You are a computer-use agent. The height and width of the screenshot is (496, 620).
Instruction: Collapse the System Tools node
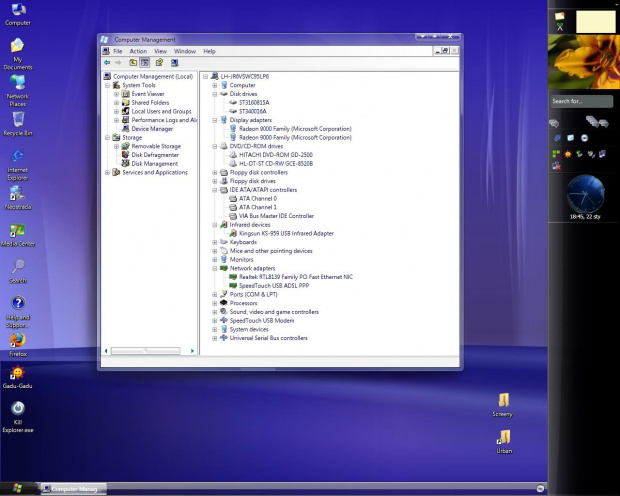pyautogui.click(x=107, y=85)
